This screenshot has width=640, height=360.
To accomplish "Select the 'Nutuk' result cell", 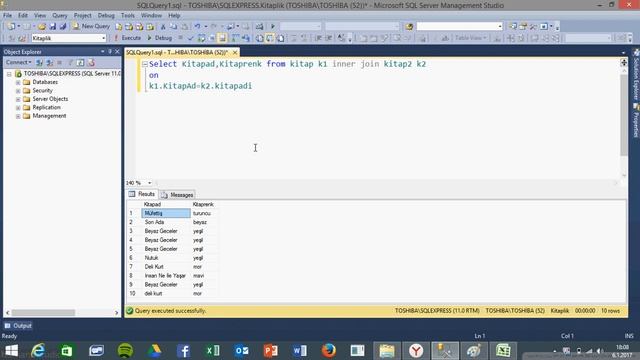I will tap(166, 258).
